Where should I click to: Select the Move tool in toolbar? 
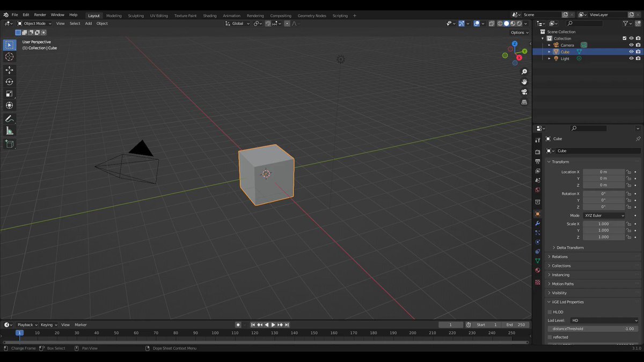9,70
